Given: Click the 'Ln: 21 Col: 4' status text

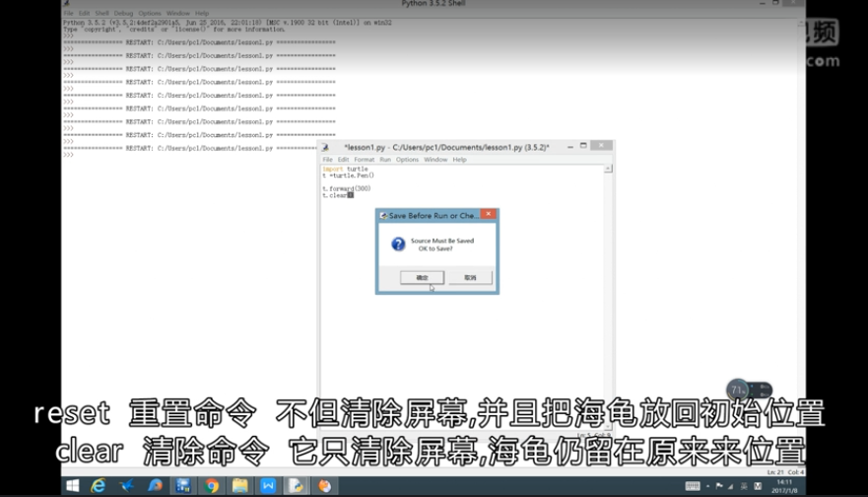Looking at the screenshot, I should [x=785, y=472].
